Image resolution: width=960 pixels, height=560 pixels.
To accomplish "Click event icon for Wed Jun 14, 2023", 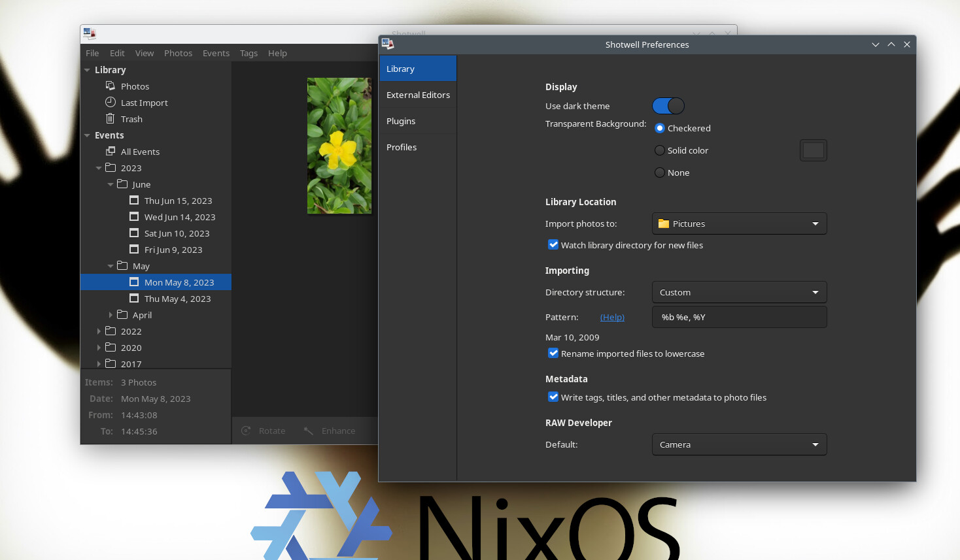I will (x=134, y=216).
